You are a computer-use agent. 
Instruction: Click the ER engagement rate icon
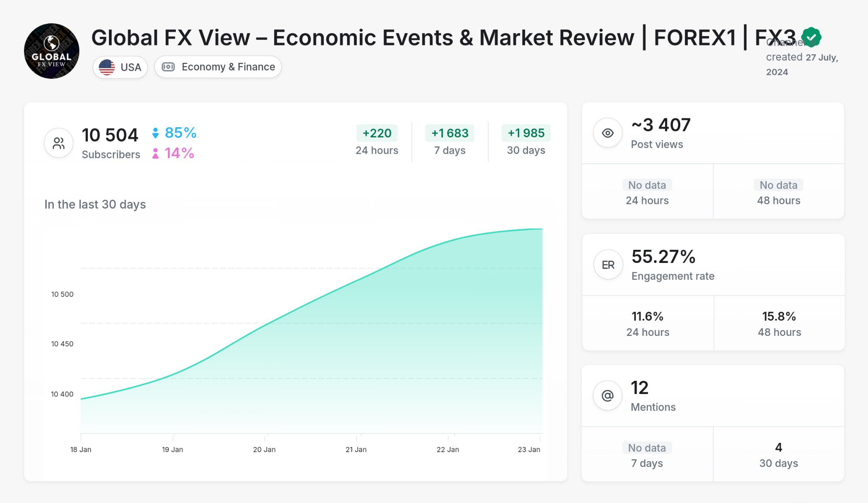(608, 265)
